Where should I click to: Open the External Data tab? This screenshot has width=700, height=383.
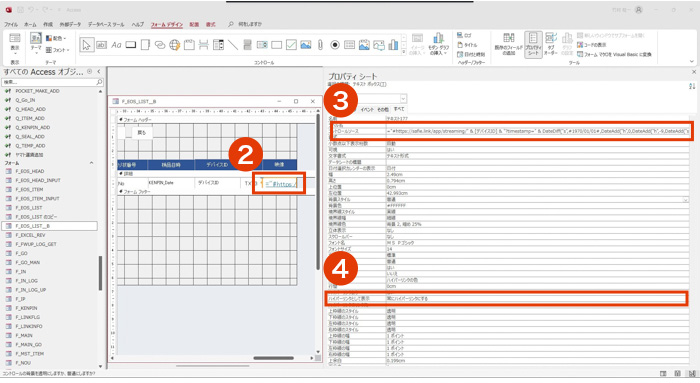pyautogui.click(x=71, y=25)
